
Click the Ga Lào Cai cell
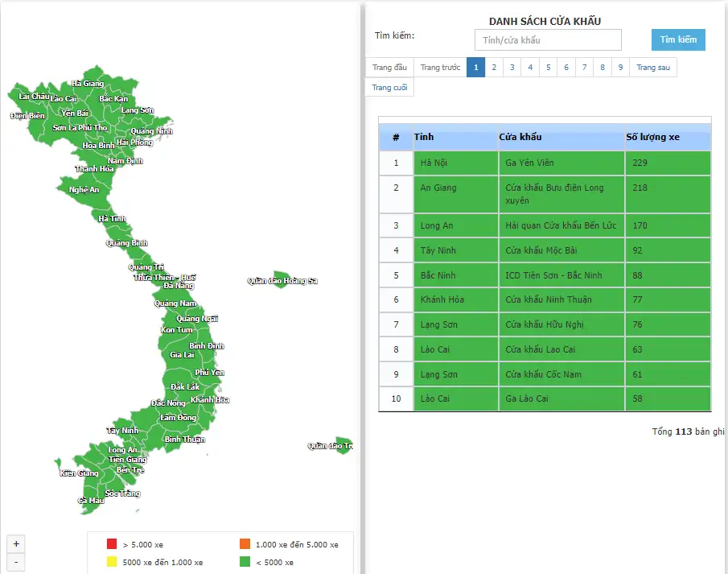pos(561,398)
